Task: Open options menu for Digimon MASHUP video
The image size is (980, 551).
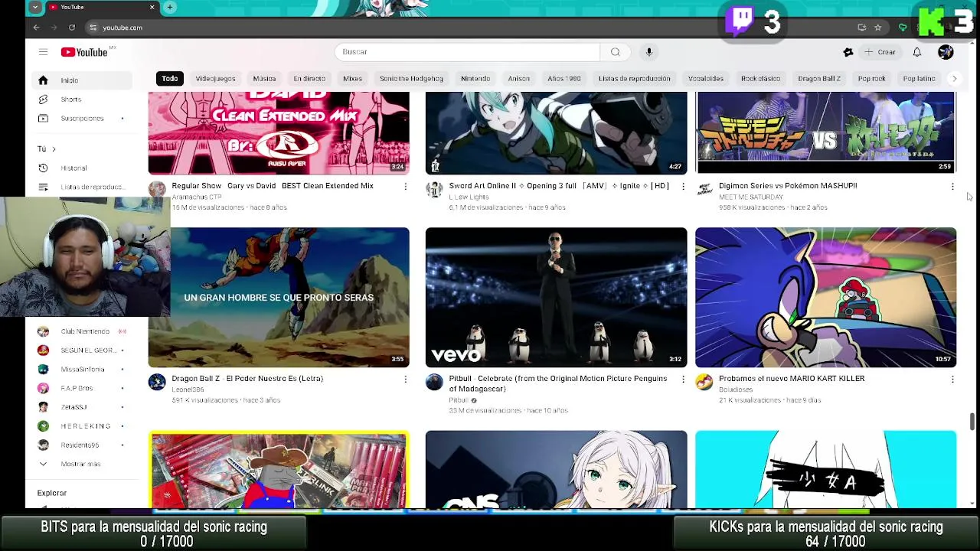Action: (952, 186)
